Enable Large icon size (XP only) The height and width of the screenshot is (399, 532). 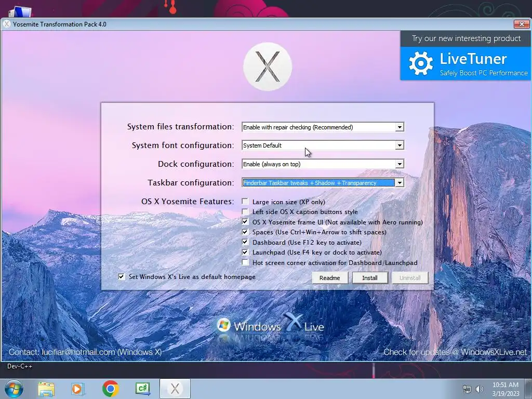point(245,202)
